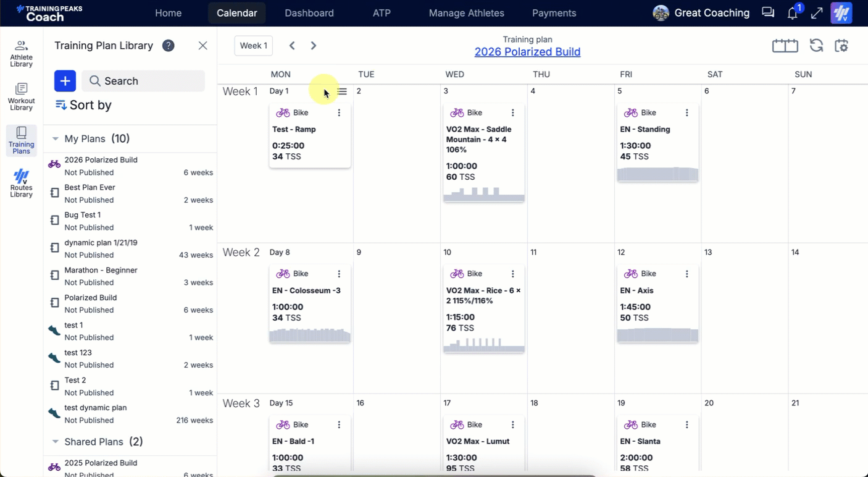
Task: Open the Workout Library panel
Action: [21, 96]
